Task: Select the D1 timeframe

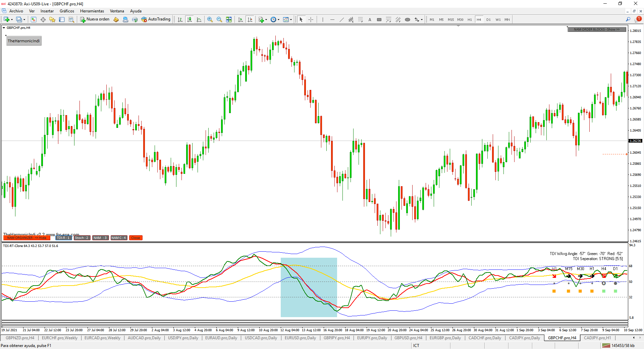Action: coord(488,19)
